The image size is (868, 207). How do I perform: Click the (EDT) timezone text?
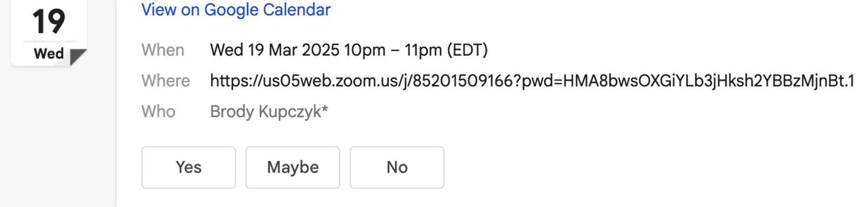[467, 50]
